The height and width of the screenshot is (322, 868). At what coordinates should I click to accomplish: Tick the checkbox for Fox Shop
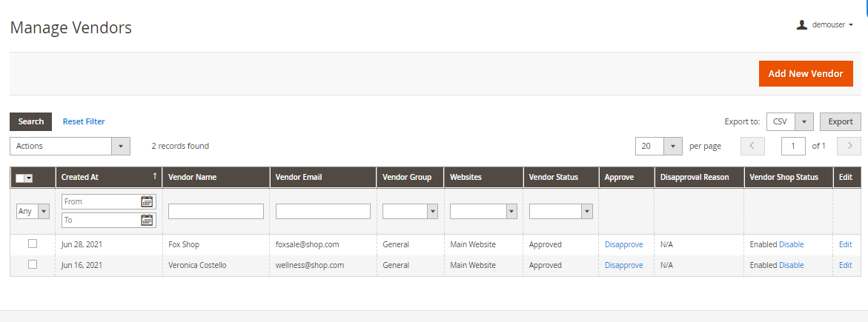pyautogui.click(x=32, y=244)
